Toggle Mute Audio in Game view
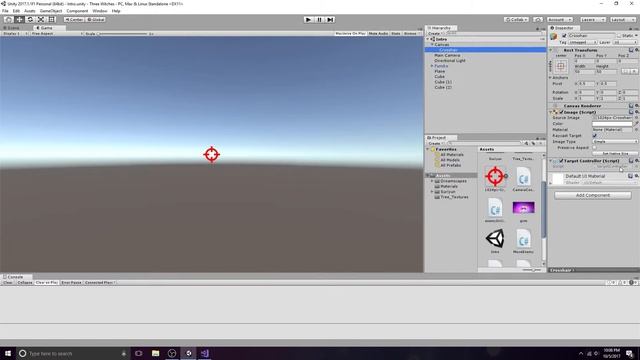640x360 pixels. (378, 33)
